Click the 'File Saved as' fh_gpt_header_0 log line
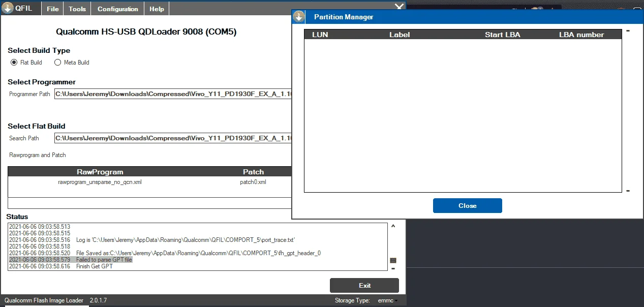The height and width of the screenshot is (307, 644). 165,253
